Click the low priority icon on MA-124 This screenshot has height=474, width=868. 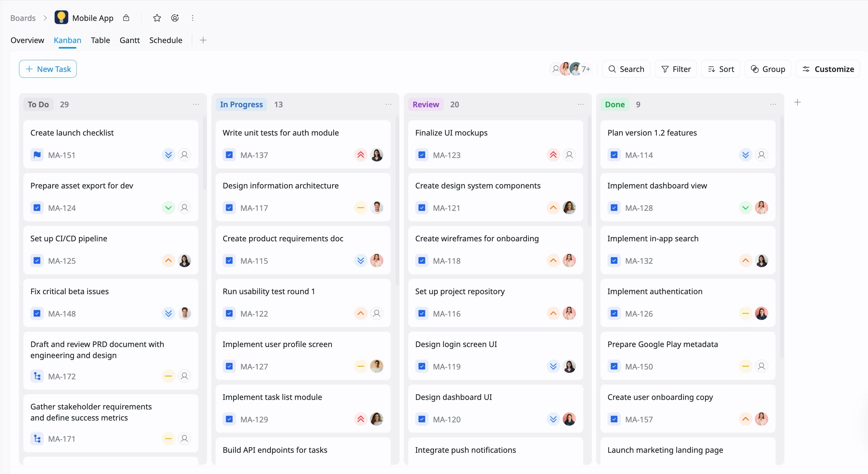click(169, 208)
